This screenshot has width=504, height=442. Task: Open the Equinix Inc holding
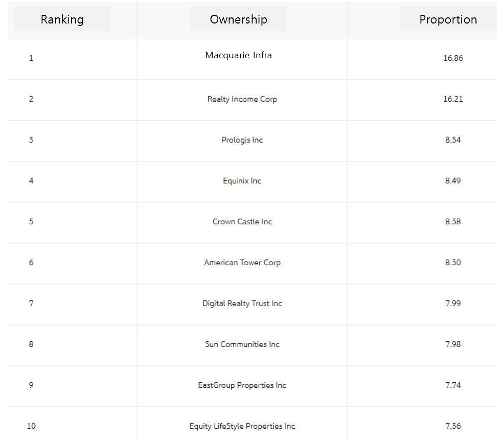(x=242, y=180)
